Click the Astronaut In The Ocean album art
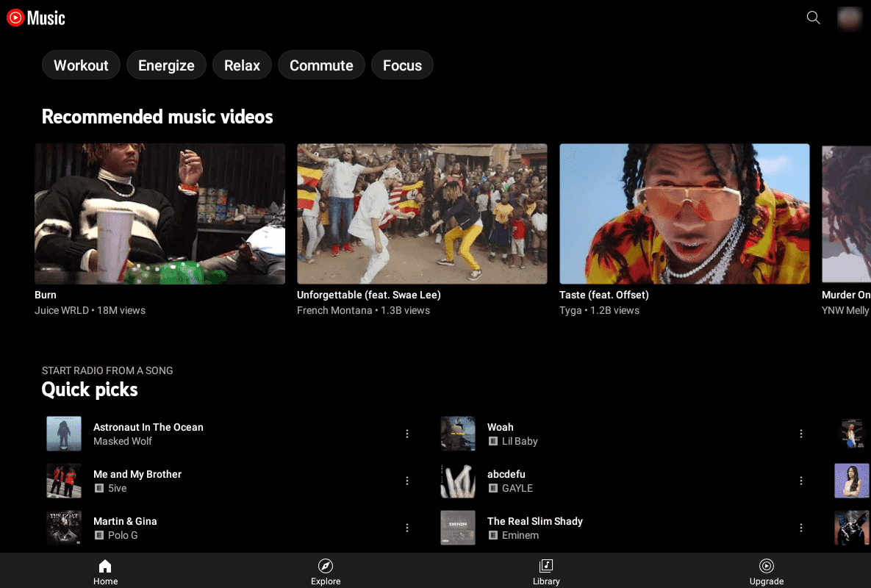 click(64, 434)
